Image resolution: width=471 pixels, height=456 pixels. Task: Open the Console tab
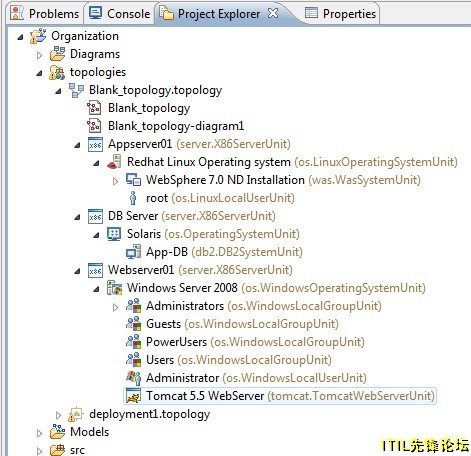pyautogui.click(x=120, y=14)
